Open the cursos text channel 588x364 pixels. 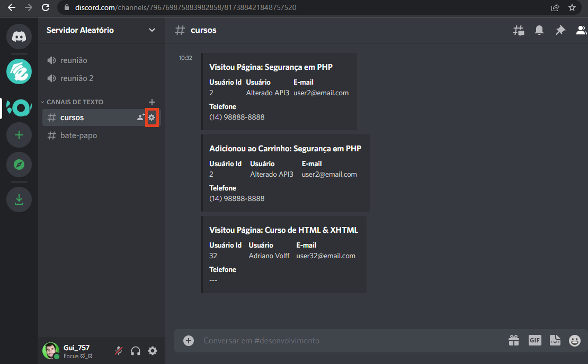click(101, 117)
